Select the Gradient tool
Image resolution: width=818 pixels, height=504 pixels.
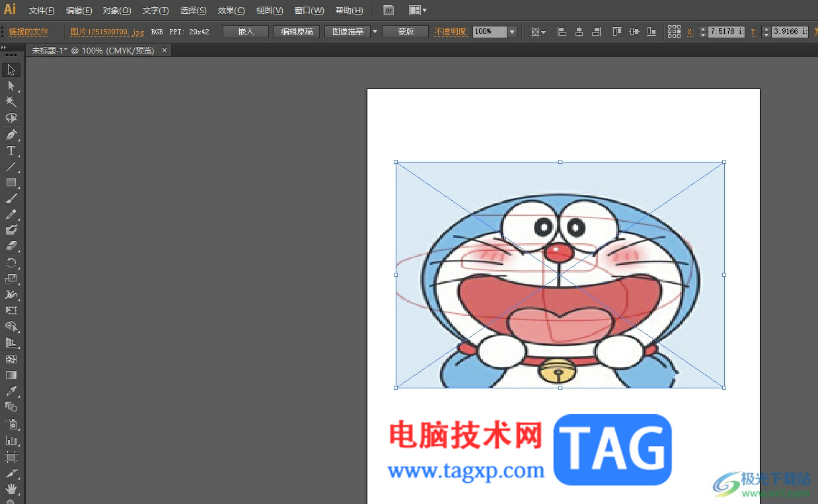click(x=11, y=375)
